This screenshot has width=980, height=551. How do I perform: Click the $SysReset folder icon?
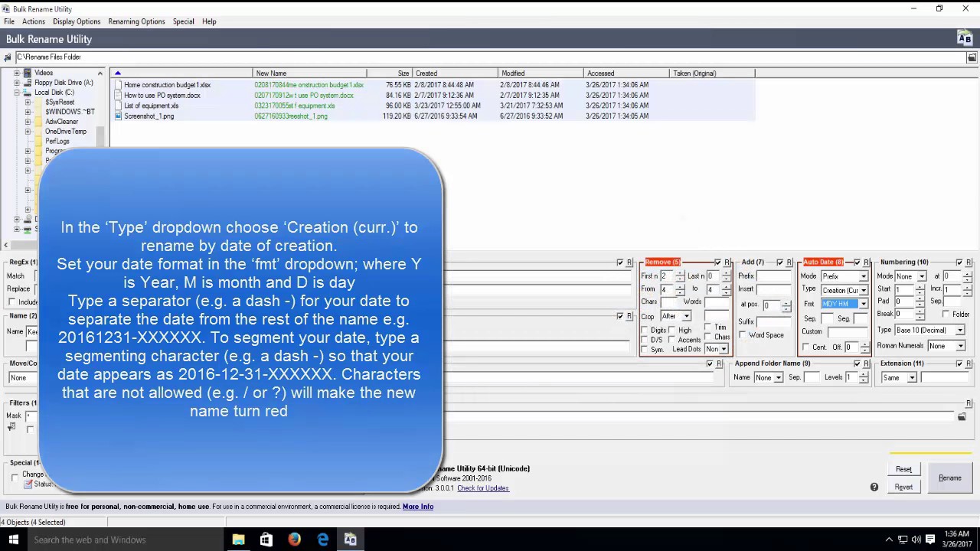click(39, 102)
